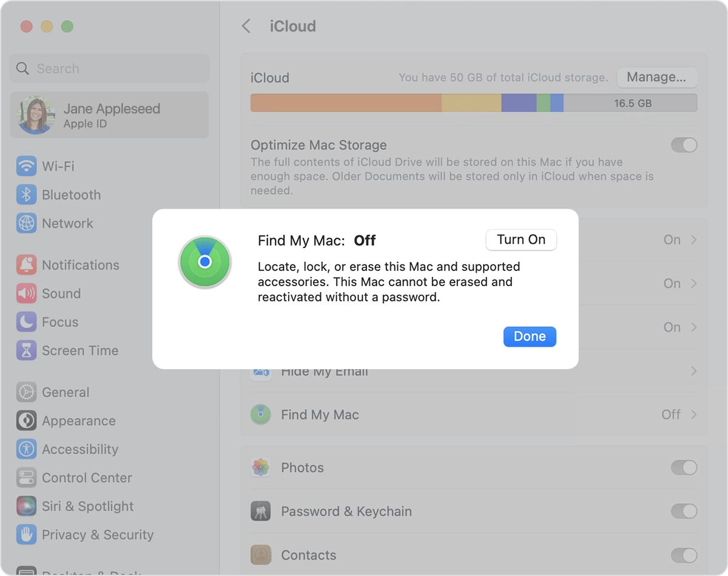Open Jane Appleseed Apple ID
728x576 pixels.
[x=110, y=115]
